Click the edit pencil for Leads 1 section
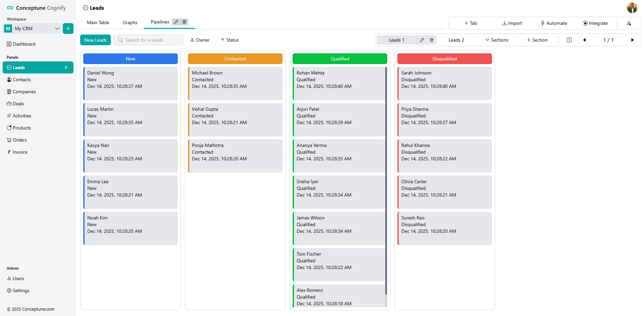Image resolution: width=644 pixels, height=316 pixels. click(x=422, y=40)
